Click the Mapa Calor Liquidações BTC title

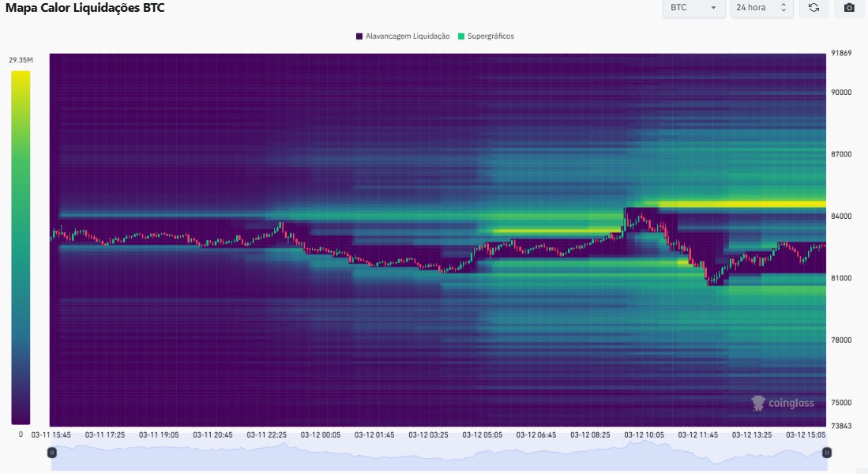[85, 8]
